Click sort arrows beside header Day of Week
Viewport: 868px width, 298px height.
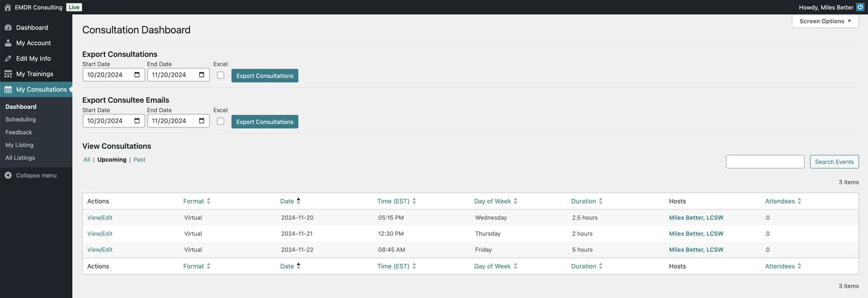tap(515, 201)
